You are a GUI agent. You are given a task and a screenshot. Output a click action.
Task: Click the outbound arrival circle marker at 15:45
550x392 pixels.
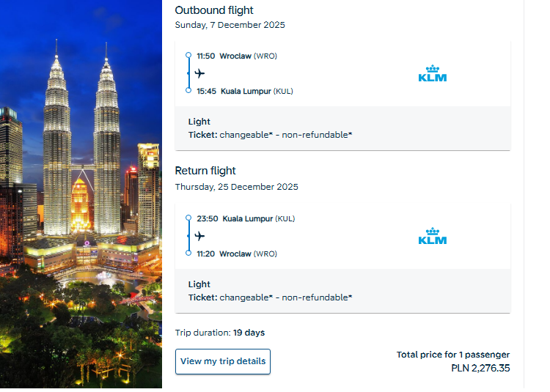[188, 90]
